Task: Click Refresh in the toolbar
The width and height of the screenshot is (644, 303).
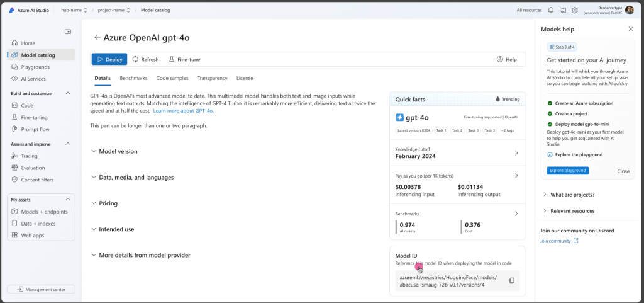Action: 145,59
